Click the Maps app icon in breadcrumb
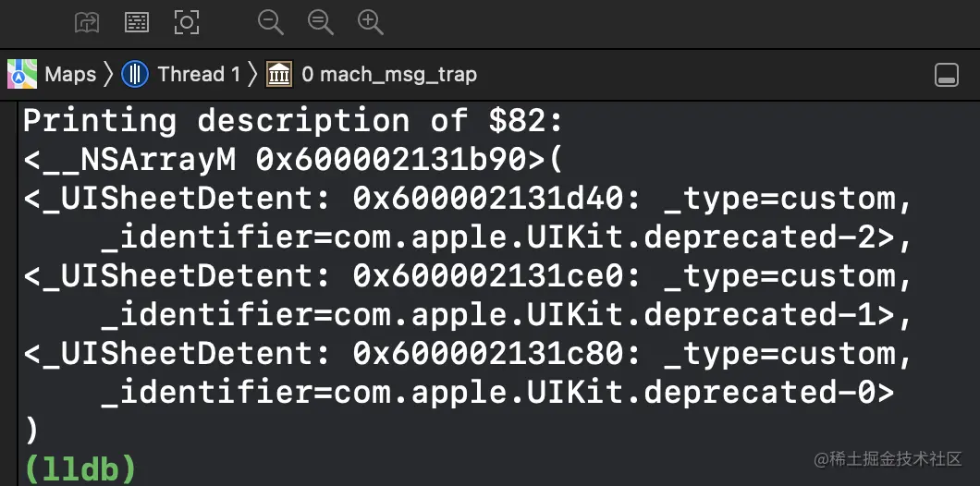Image resolution: width=980 pixels, height=486 pixels. [22, 74]
